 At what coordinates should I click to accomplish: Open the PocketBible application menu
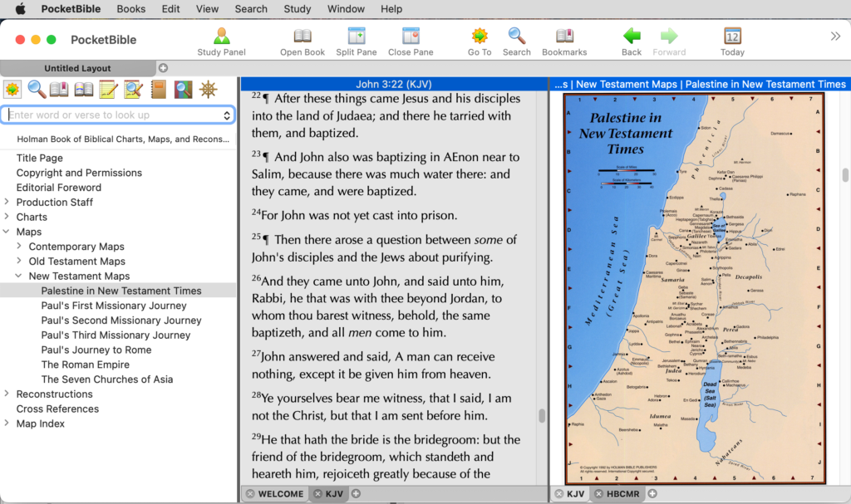71,8
